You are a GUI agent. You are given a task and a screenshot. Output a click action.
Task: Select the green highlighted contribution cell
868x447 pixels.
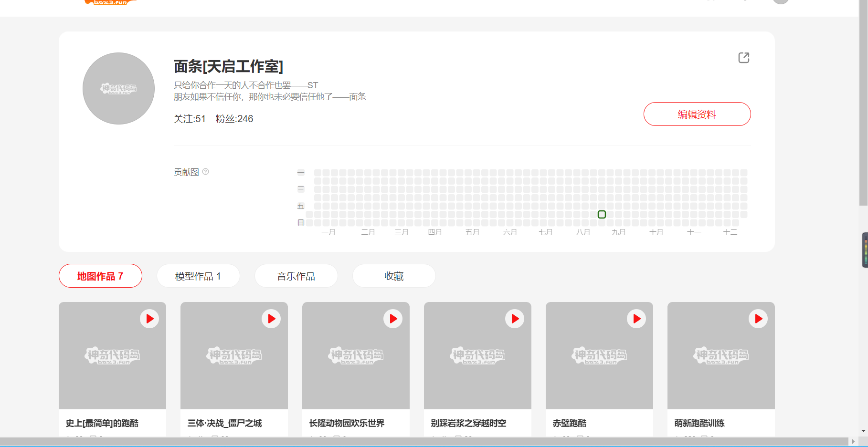[602, 215]
